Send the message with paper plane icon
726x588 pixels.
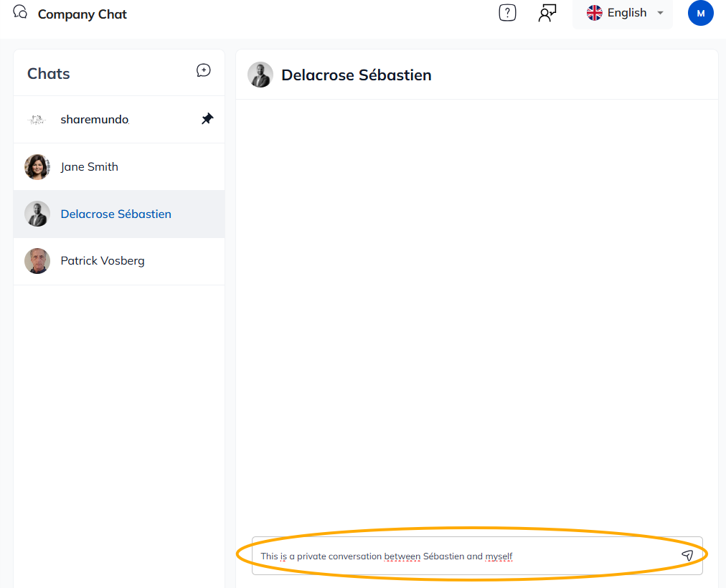point(687,556)
